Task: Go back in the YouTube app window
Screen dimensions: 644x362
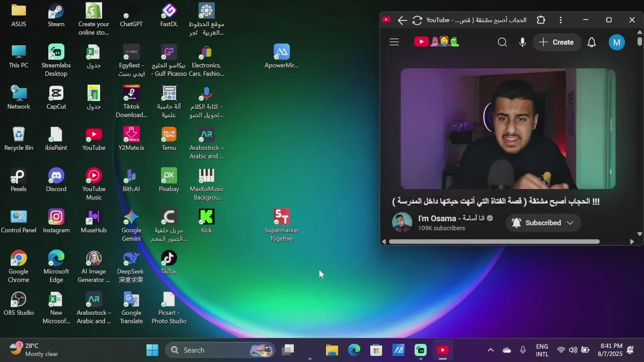Action: (x=402, y=20)
